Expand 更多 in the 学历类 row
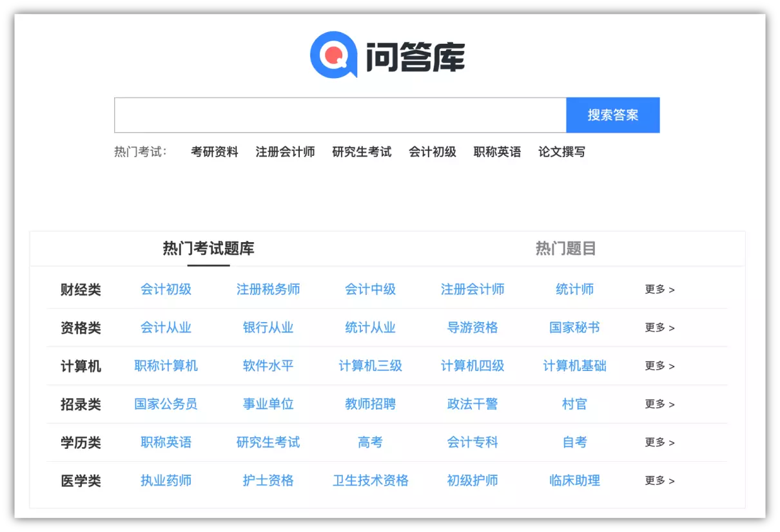Image resolution: width=780 pixels, height=532 pixels. tap(660, 442)
